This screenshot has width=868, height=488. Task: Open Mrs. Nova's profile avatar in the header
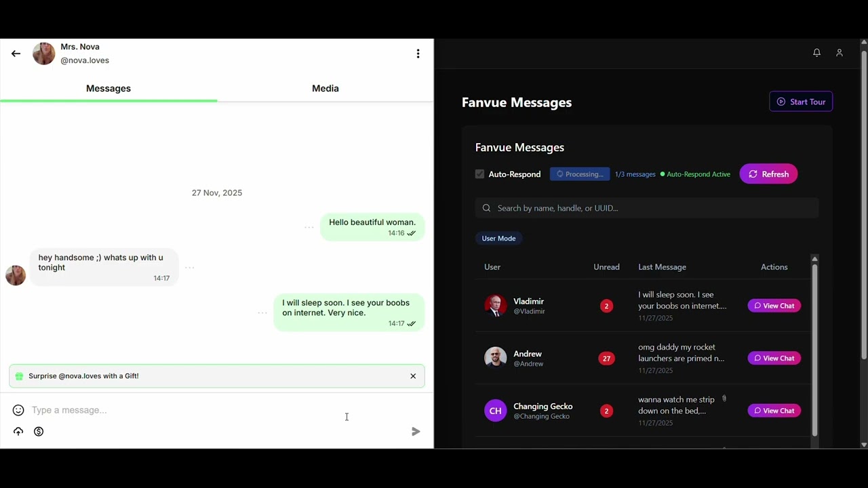pyautogui.click(x=44, y=54)
